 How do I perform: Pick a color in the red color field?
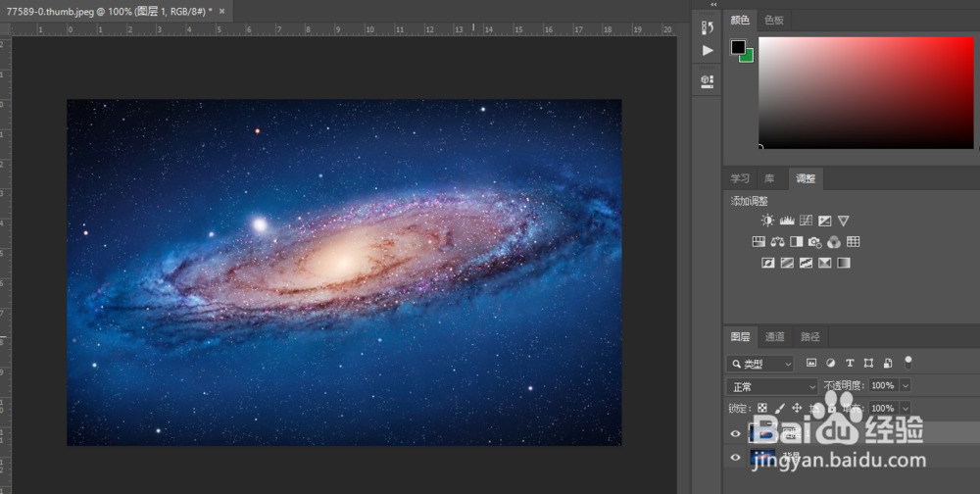pyautogui.click(x=865, y=92)
